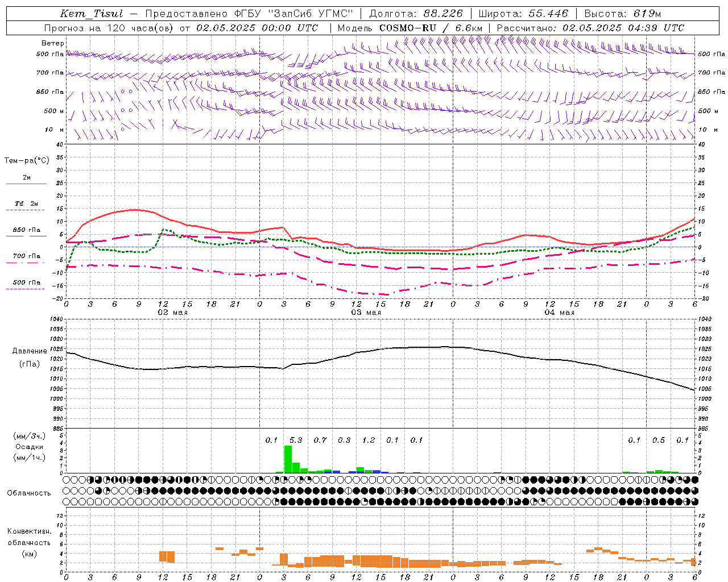
Task: Click the 'Рассчитано: 02.05.2025 04:39 UTC' text
Action: point(590,28)
